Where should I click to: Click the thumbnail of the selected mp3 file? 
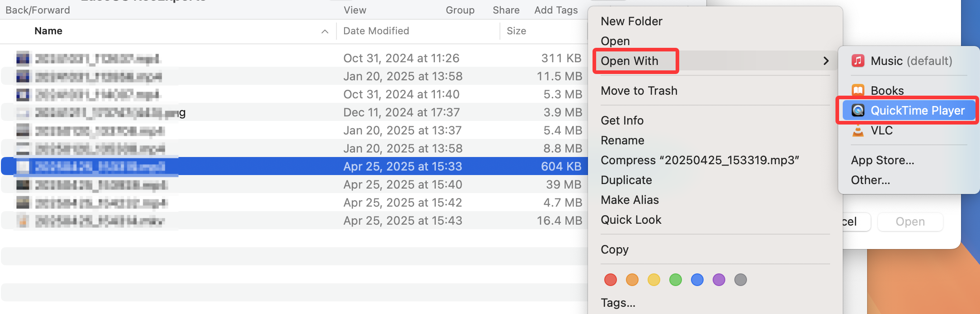coord(22,166)
